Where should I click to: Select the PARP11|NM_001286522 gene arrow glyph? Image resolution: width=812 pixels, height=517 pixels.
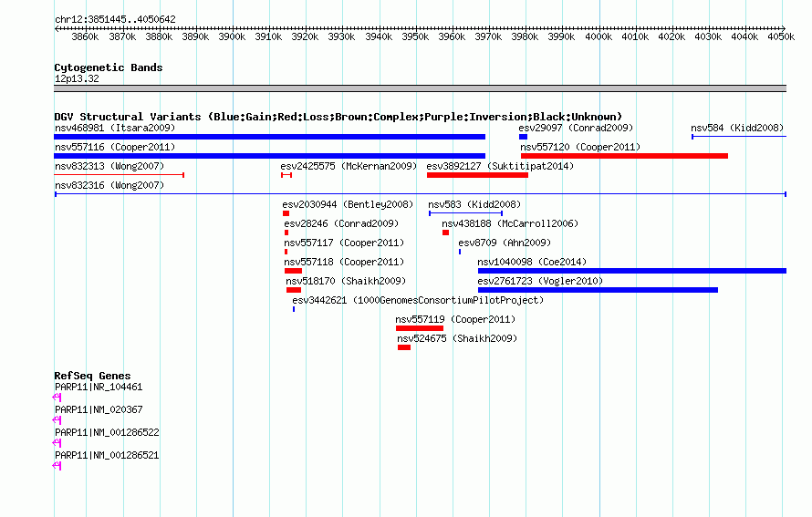tap(57, 443)
